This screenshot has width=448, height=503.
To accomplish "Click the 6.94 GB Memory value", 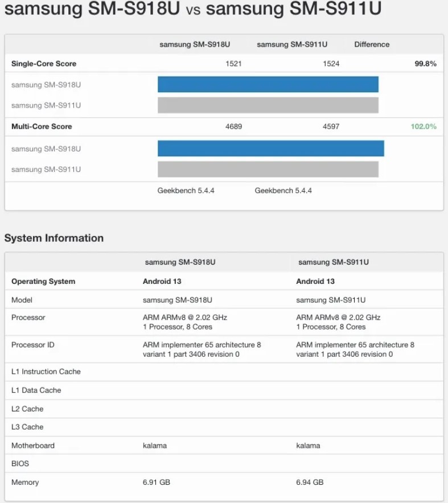I will 310,482.
